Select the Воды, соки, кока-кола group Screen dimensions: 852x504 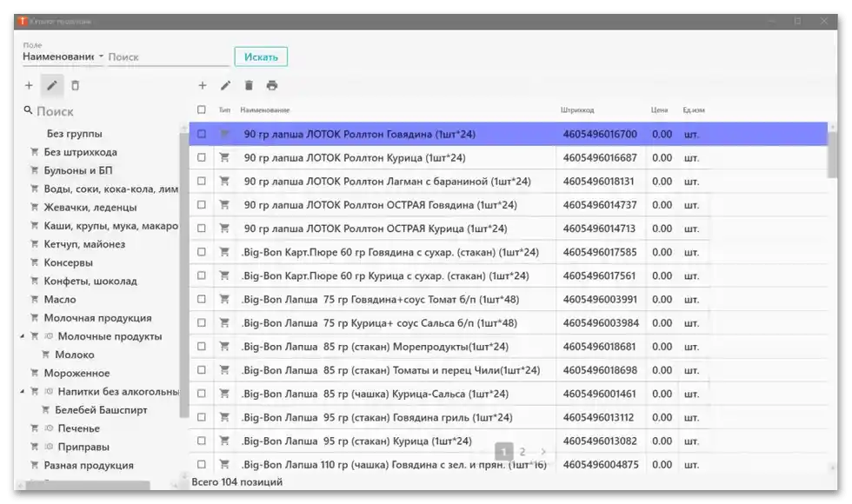point(111,189)
